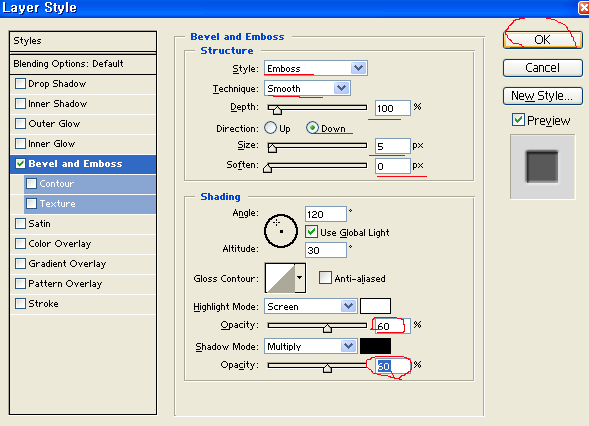589x426 pixels.
Task: Expand the Highlight Mode Screen dropdown
Action: [x=310, y=306]
